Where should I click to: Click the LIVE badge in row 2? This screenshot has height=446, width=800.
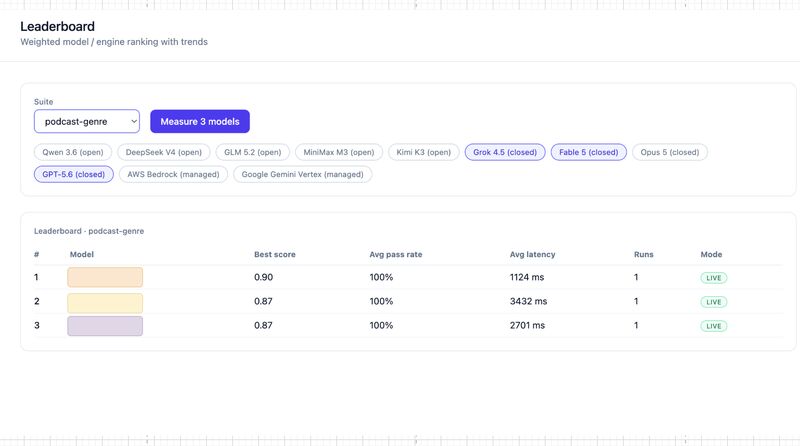(713, 302)
